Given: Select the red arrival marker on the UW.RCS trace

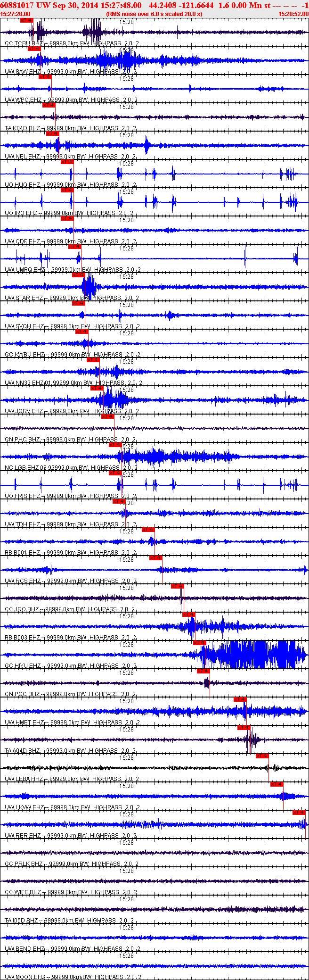Looking at the screenshot, I should 156,558.
